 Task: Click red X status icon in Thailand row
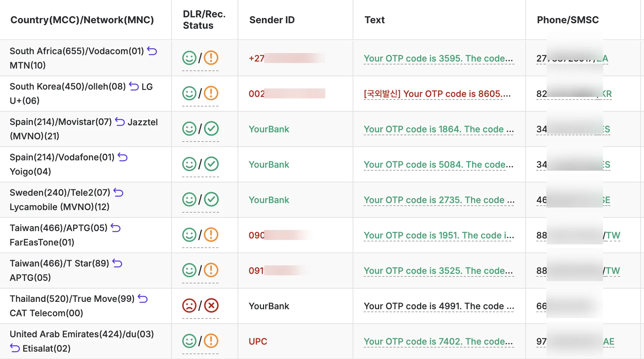click(211, 306)
